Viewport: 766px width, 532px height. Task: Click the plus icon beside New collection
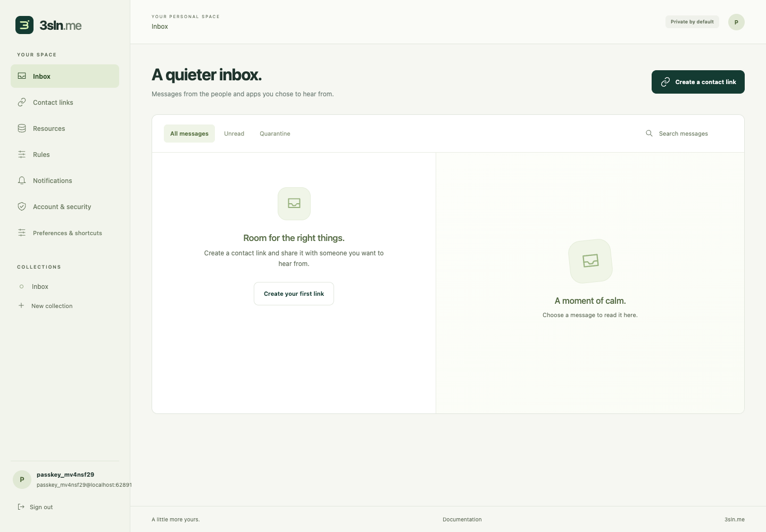pyautogui.click(x=21, y=305)
